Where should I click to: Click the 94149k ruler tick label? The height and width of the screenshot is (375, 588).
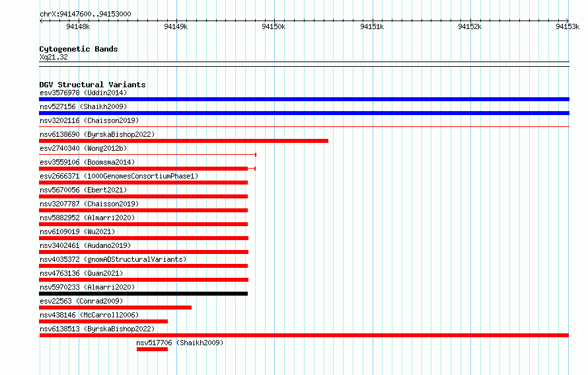click(x=176, y=26)
